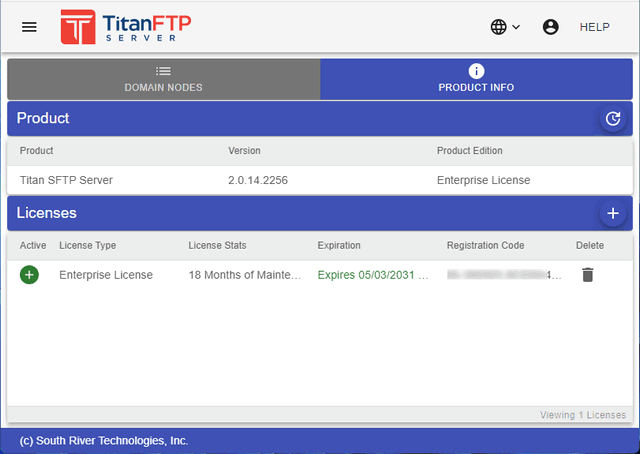Sort by the License Type column header
Screen dimensions: 640x454
point(87,245)
